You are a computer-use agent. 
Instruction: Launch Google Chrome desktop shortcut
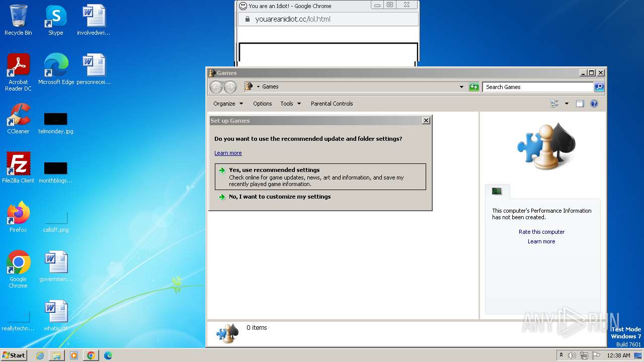coord(18,269)
